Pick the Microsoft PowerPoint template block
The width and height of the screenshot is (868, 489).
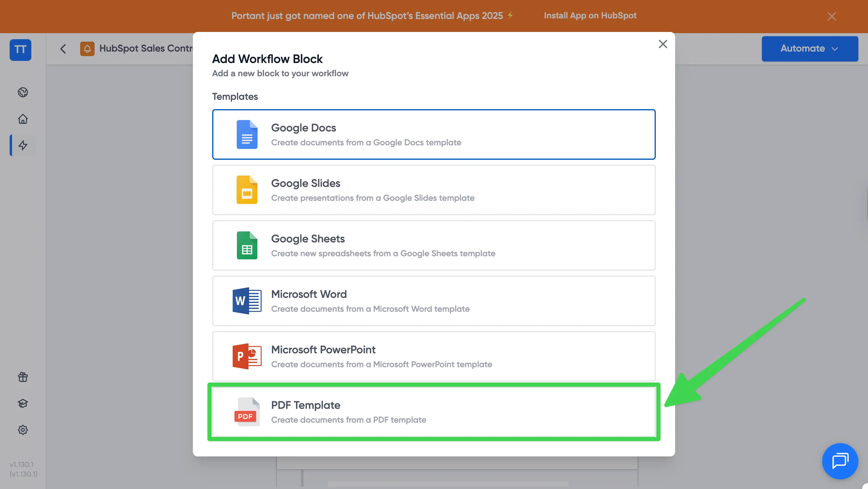coord(434,356)
